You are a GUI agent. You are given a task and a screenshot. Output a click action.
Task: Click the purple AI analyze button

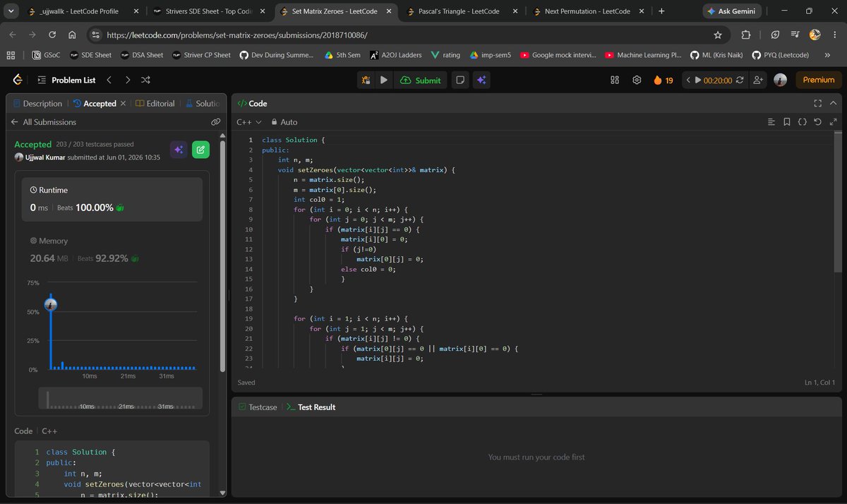[x=179, y=150]
